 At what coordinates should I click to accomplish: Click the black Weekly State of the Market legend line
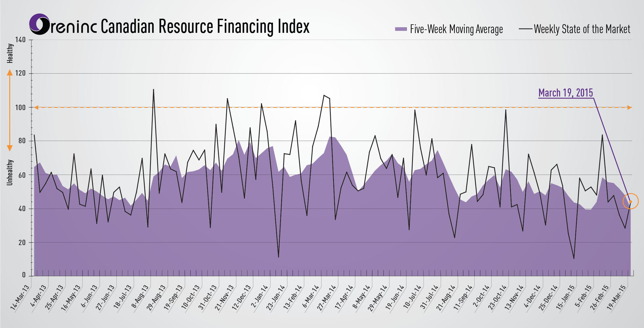coord(525,29)
